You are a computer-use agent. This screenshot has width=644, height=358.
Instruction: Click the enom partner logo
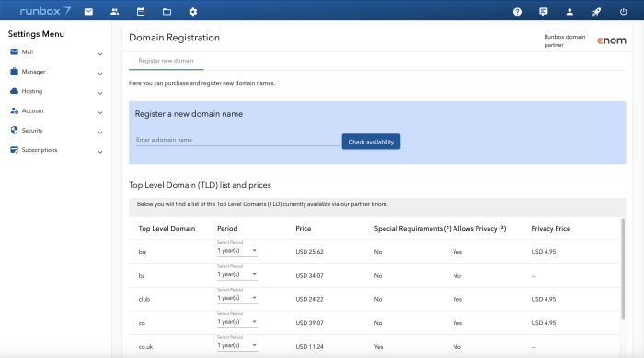[x=612, y=40]
